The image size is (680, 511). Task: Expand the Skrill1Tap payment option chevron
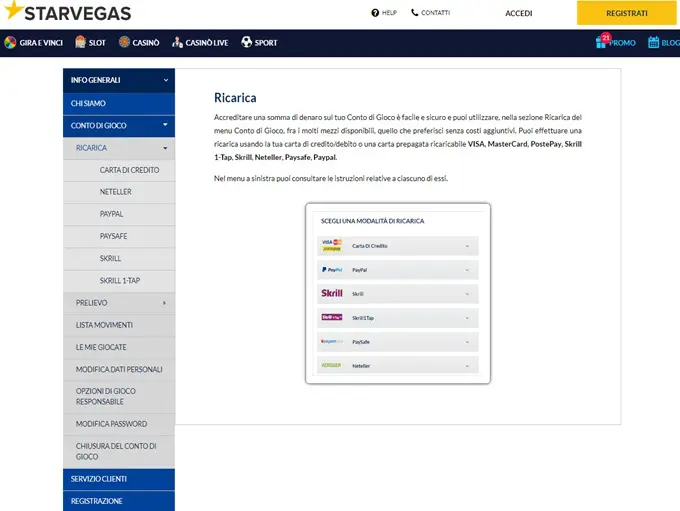(467, 318)
